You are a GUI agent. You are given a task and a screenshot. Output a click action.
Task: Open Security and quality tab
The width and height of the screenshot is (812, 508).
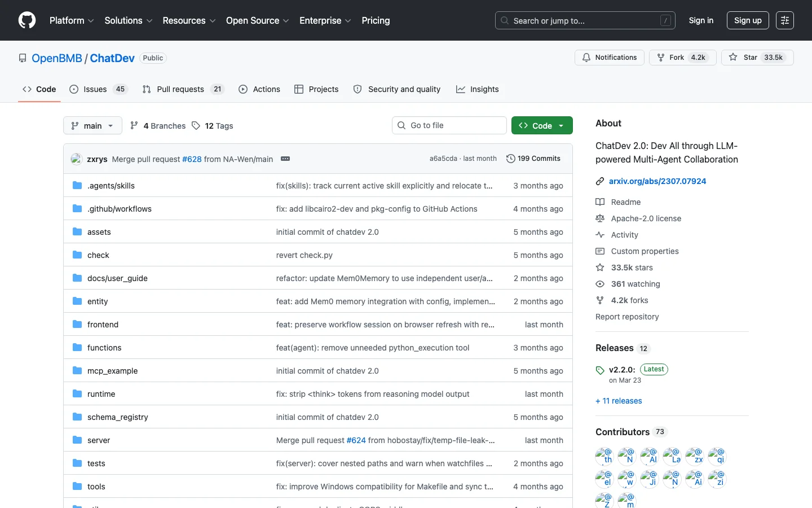[x=397, y=89]
